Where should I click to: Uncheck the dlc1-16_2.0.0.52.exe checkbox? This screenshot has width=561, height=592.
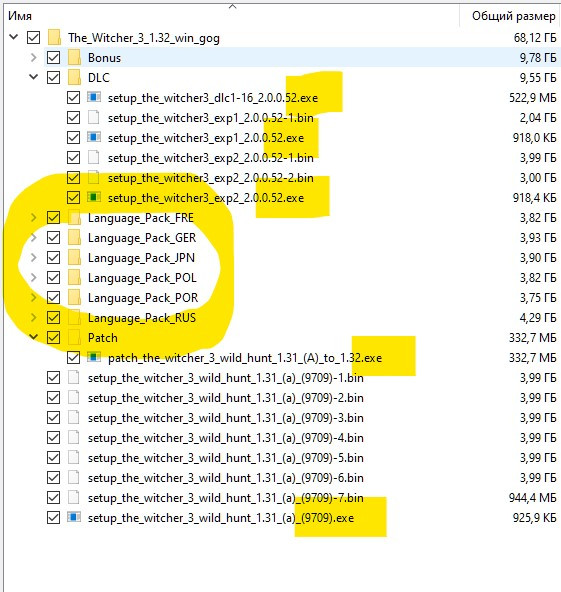point(73,97)
